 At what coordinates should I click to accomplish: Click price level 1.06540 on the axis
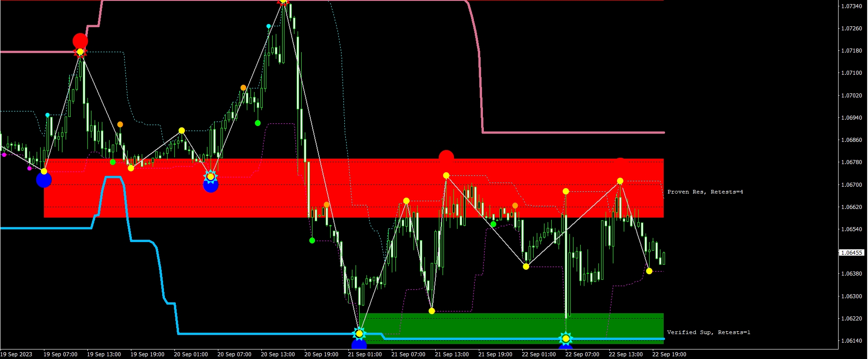[852, 229]
